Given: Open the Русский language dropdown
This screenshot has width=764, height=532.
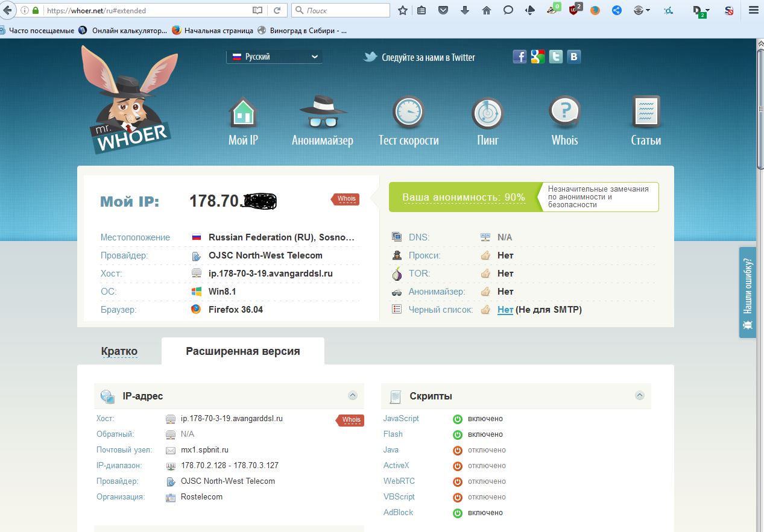Looking at the screenshot, I should point(274,57).
